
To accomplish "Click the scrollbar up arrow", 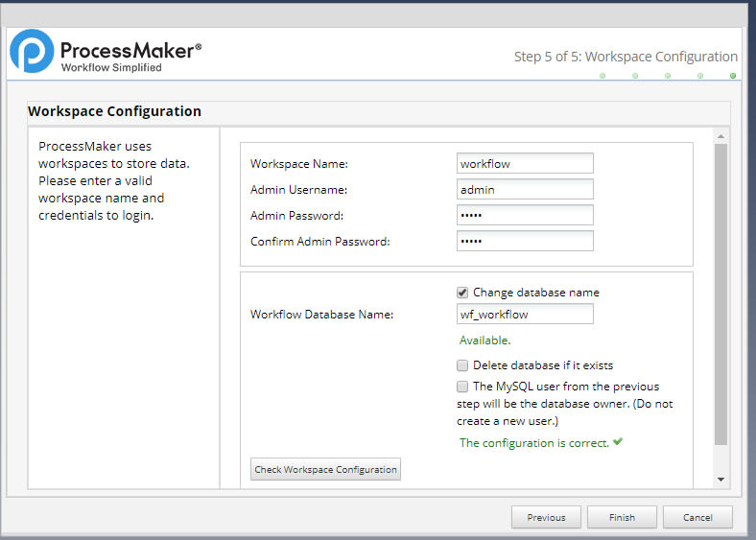I will (x=721, y=136).
